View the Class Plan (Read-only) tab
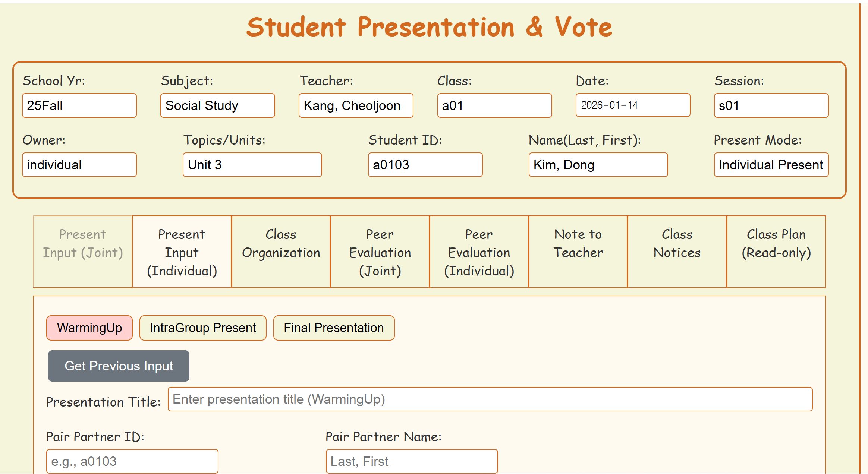 click(x=776, y=252)
